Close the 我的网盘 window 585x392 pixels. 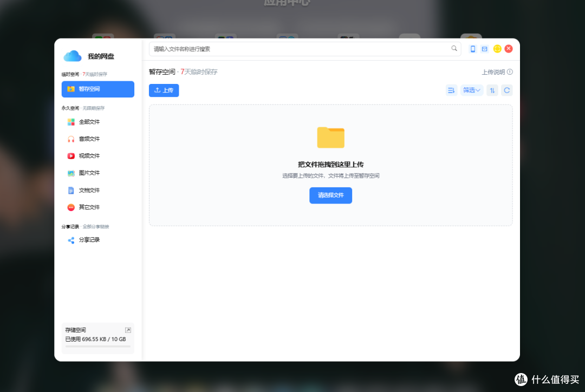(x=509, y=49)
